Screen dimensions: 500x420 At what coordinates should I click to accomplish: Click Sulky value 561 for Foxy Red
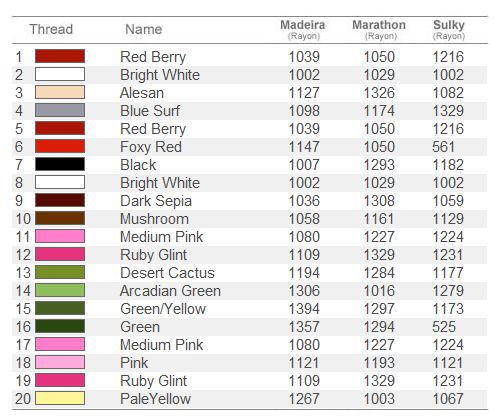[444, 147]
